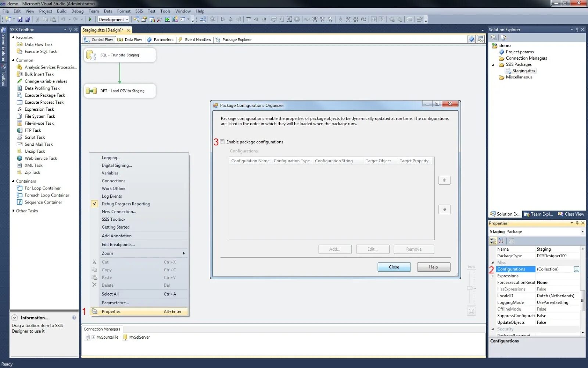Click the Close button in Package Configurations Organizer
The width and height of the screenshot is (588, 368).
(x=394, y=267)
